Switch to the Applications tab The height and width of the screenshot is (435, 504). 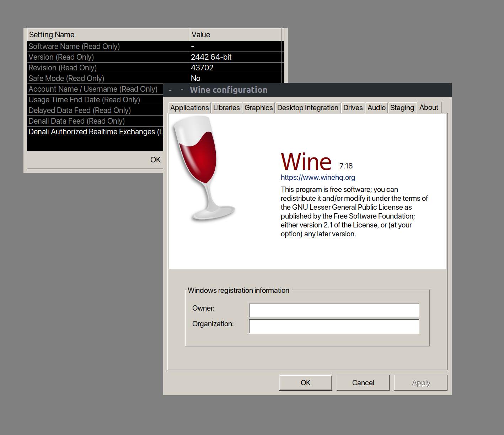[x=189, y=108]
